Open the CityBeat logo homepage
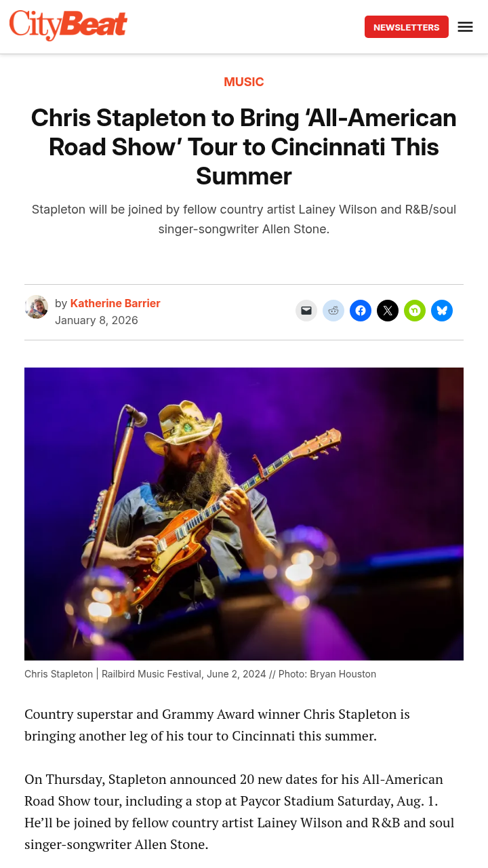 pos(68,26)
